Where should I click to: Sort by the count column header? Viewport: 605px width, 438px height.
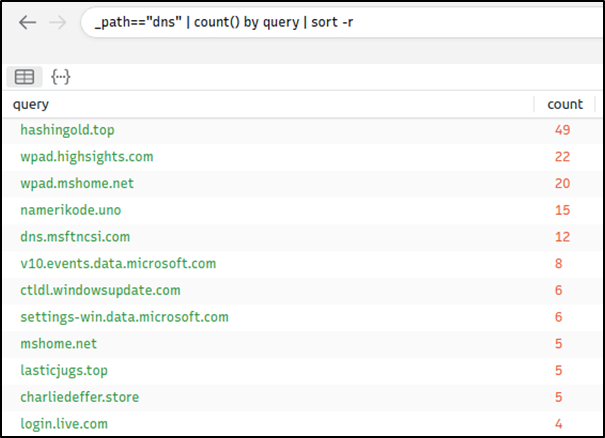click(x=565, y=104)
